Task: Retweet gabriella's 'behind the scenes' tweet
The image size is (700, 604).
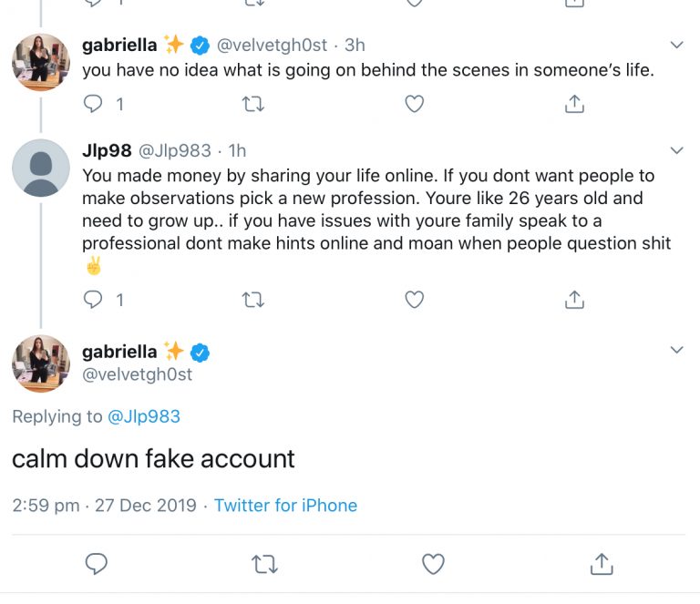Action: coord(252,105)
